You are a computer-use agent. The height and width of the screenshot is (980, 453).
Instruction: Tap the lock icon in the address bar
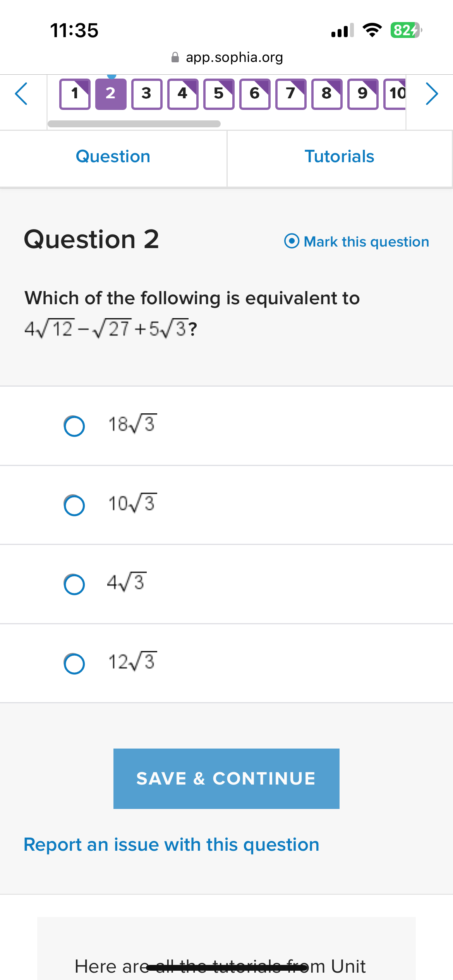coord(175,57)
